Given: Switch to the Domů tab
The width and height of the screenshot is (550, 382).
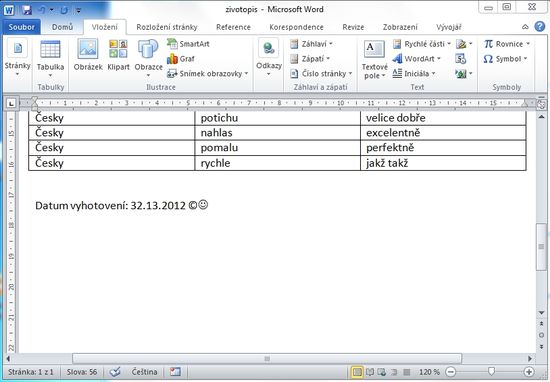Looking at the screenshot, I should [x=62, y=27].
